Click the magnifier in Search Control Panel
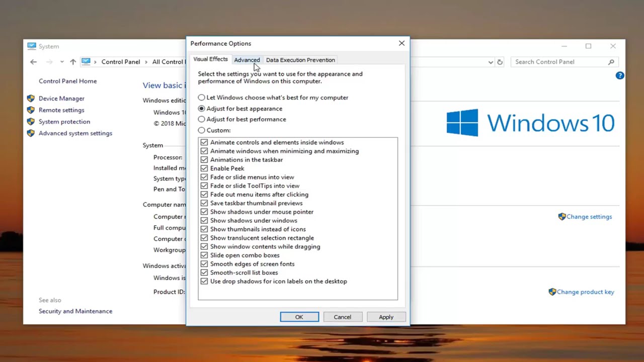Viewport: 644px width, 362px height. point(611,62)
